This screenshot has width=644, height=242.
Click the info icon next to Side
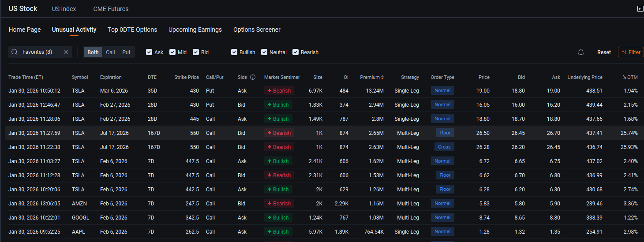tap(253, 77)
